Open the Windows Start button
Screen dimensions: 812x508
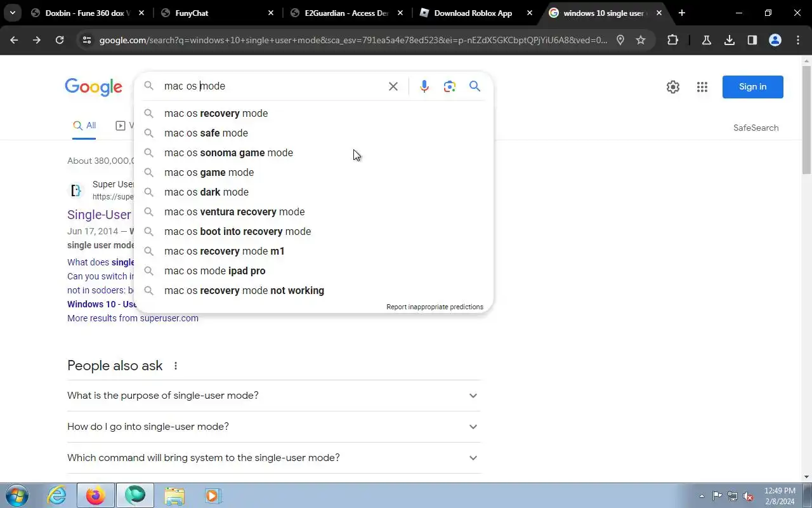[x=17, y=495]
